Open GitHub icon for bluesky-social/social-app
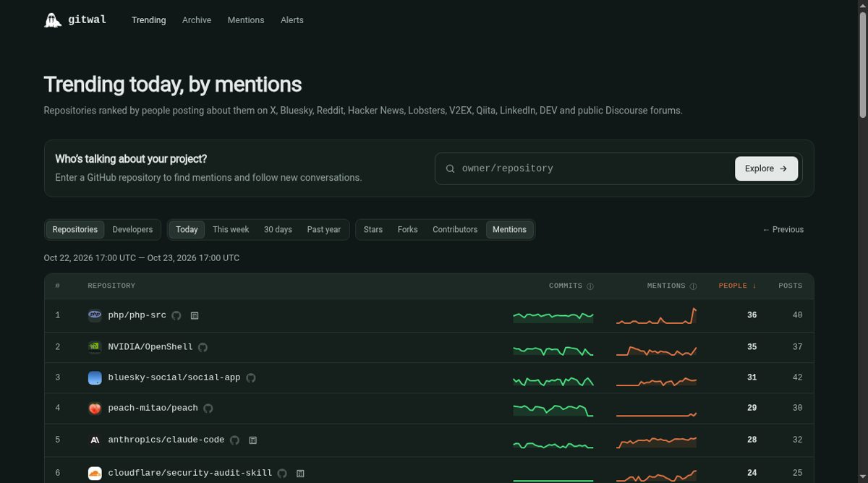This screenshot has height=483, width=868. (251, 377)
